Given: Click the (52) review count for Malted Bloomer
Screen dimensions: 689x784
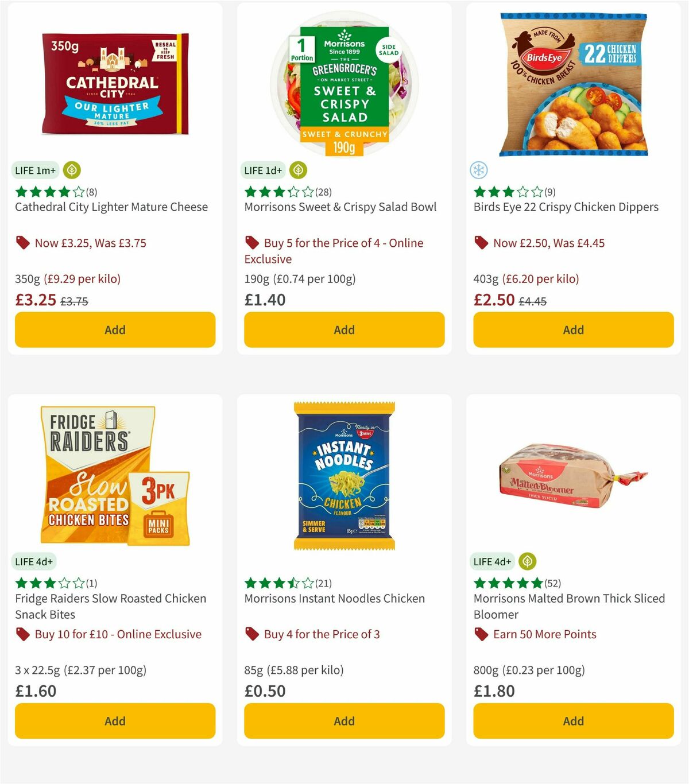Looking at the screenshot, I should (x=553, y=583).
